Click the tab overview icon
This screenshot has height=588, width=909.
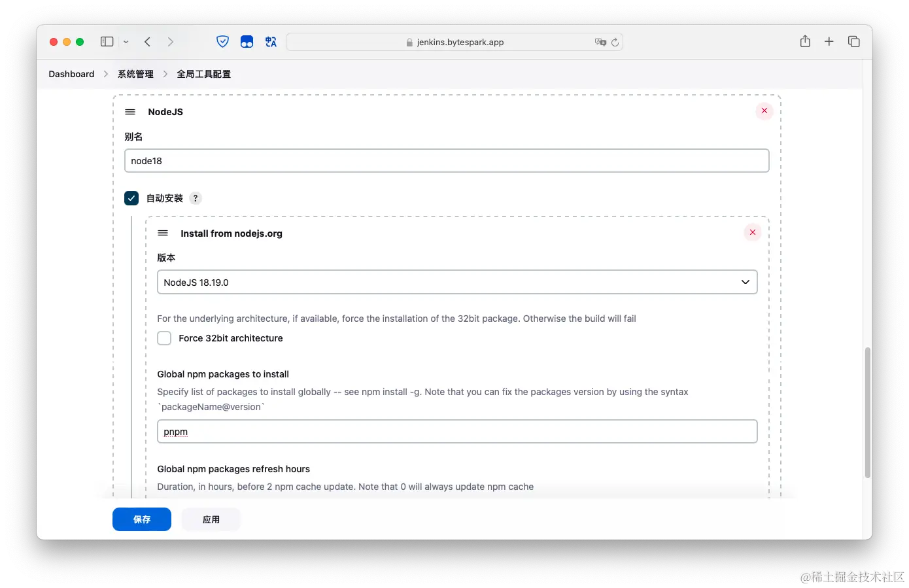click(x=853, y=41)
